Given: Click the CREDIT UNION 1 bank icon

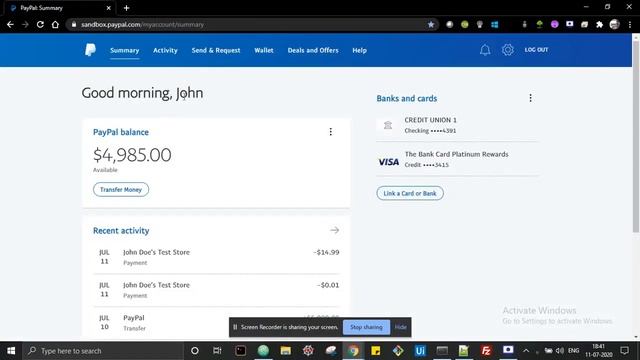Looking at the screenshot, I should (x=388, y=125).
